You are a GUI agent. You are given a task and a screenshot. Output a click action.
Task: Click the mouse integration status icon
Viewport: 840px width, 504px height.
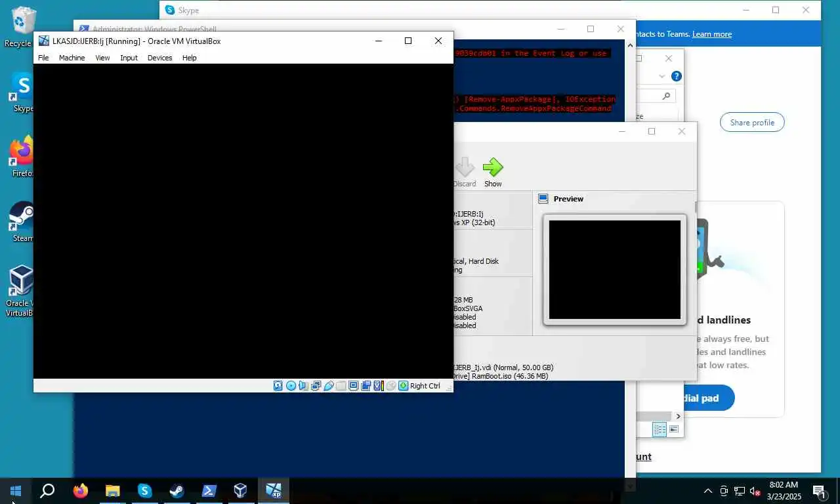[x=391, y=386]
